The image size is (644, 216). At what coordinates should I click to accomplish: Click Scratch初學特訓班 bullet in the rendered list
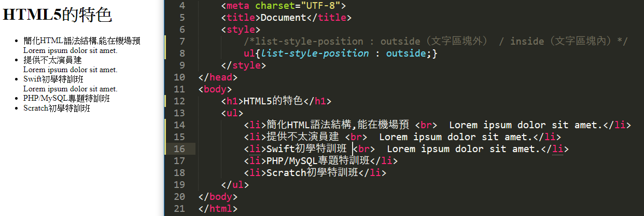coord(57,108)
